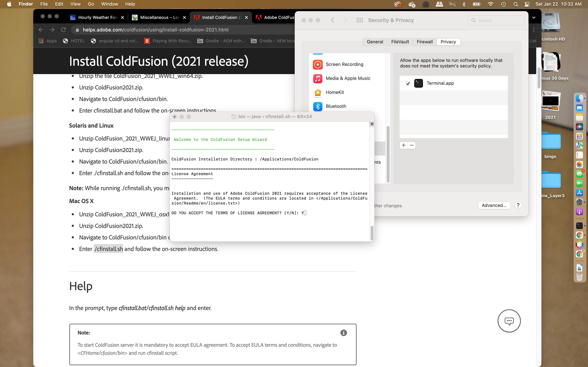This screenshot has height=367, width=588.
Task: Click the minus button to remove app
Action: [412, 145]
